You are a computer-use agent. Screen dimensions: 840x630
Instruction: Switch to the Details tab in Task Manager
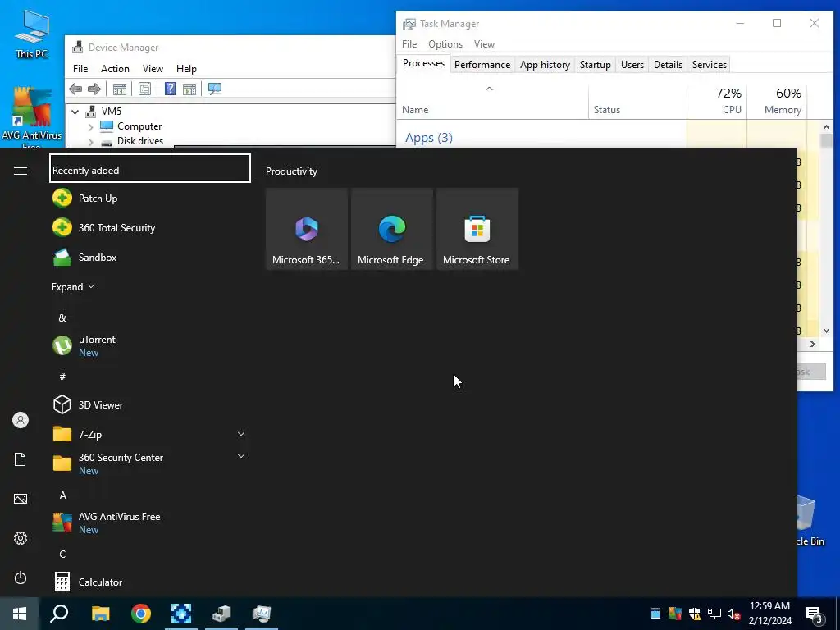click(668, 65)
